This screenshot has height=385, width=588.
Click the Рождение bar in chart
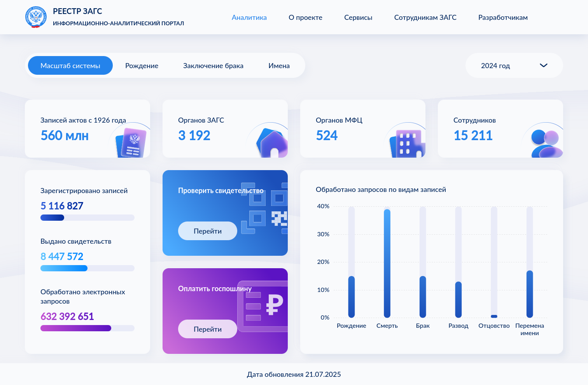click(x=352, y=297)
